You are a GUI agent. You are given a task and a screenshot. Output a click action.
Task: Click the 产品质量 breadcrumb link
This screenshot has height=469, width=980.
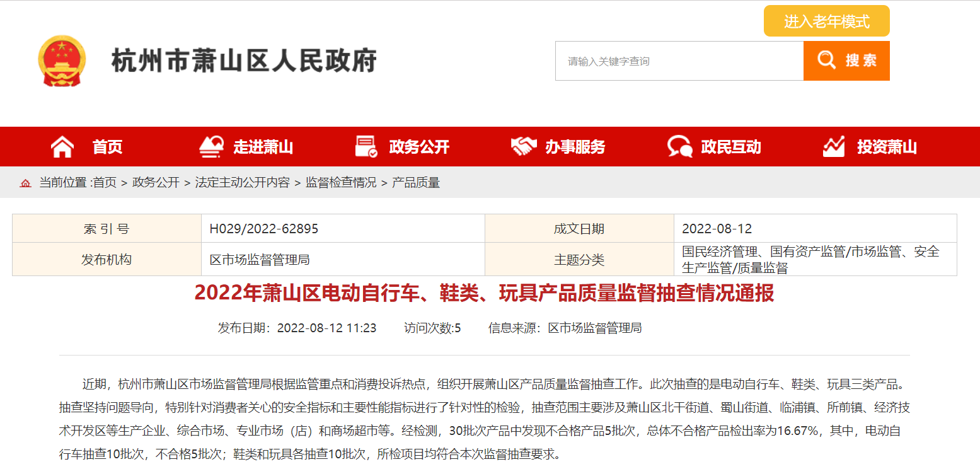click(x=416, y=183)
